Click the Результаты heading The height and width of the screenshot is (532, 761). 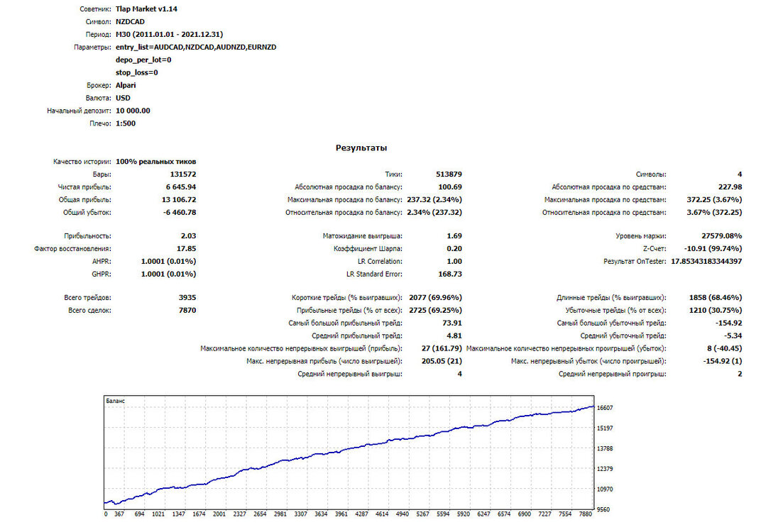361,148
